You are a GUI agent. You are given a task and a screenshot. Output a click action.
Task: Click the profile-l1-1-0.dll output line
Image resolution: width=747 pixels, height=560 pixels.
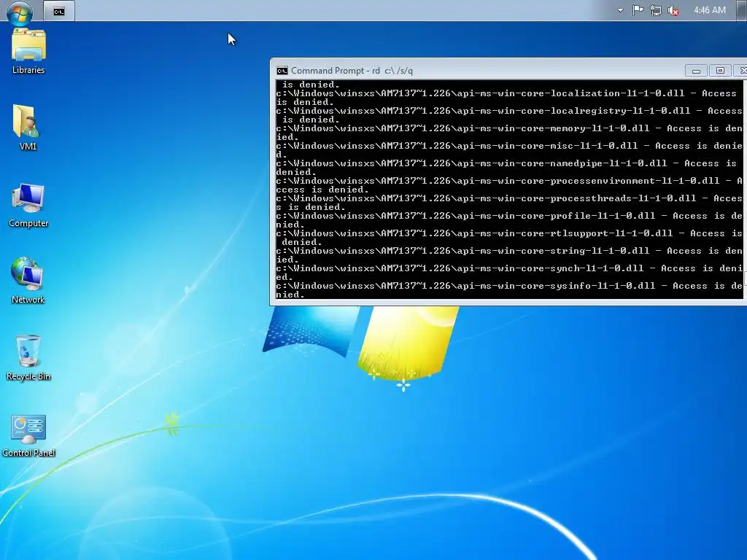pos(508,220)
